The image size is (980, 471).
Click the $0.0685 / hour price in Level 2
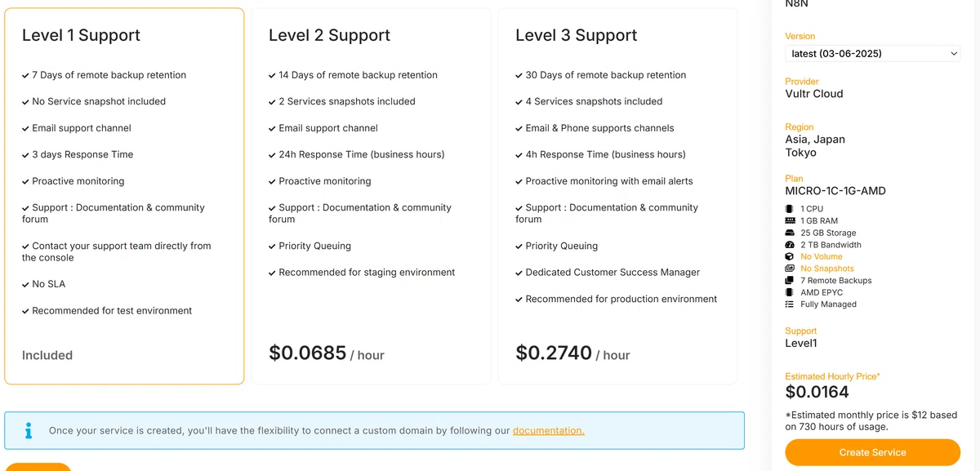pyautogui.click(x=327, y=353)
